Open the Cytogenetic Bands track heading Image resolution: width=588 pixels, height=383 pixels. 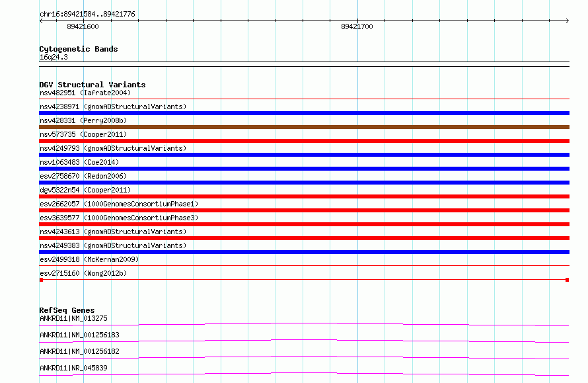click(x=79, y=49)
